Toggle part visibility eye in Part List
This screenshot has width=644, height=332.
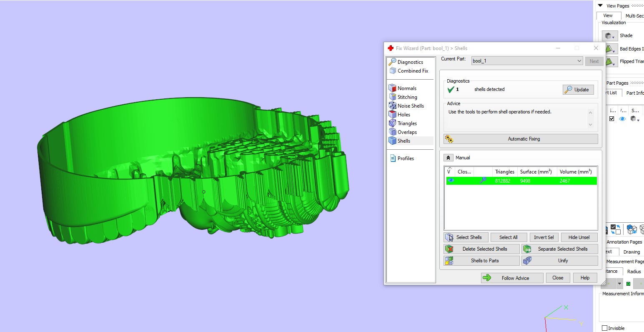622,119
